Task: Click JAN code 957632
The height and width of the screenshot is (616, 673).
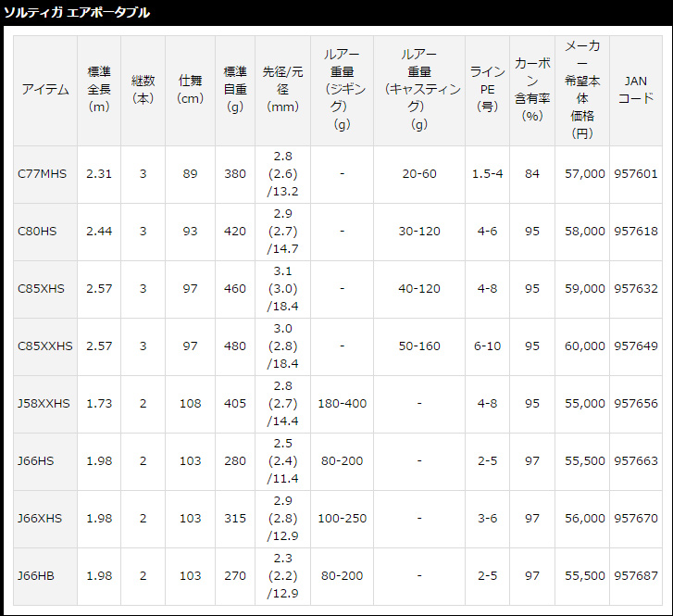Action: pyautogui.click(x=636, y=289)
